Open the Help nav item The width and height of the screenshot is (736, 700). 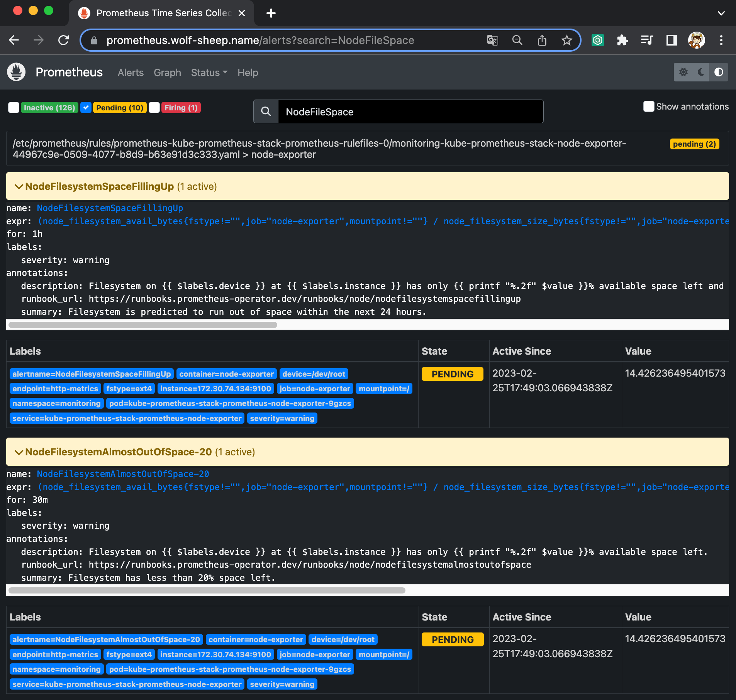(248, 73)
